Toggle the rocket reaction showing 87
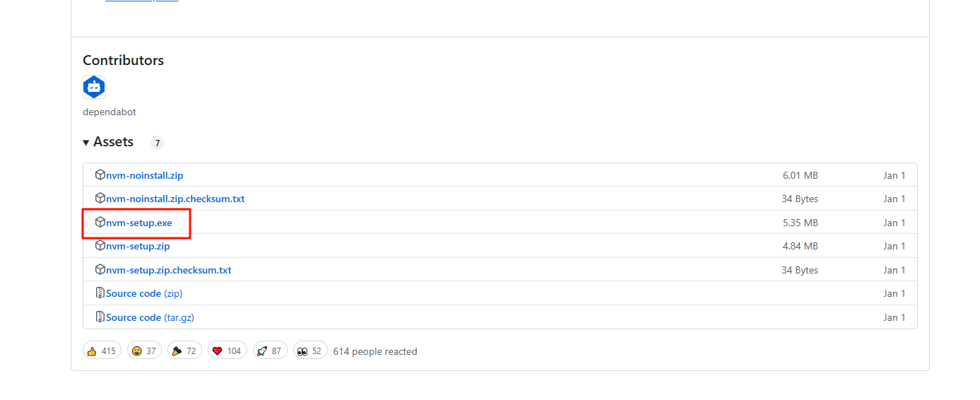Screen dimensions: 980x400 (269, 351)
